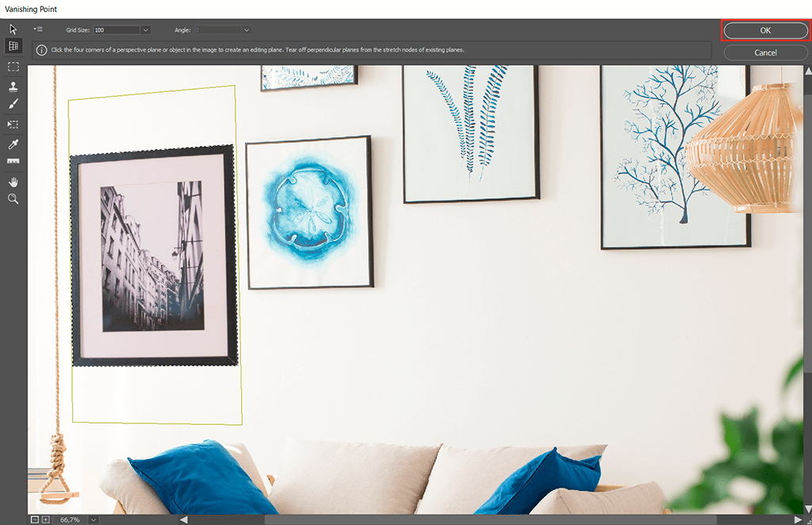Screen dimensions: 812x525
Task: Click the Grid Size value field
Action: tap(117, 30)
